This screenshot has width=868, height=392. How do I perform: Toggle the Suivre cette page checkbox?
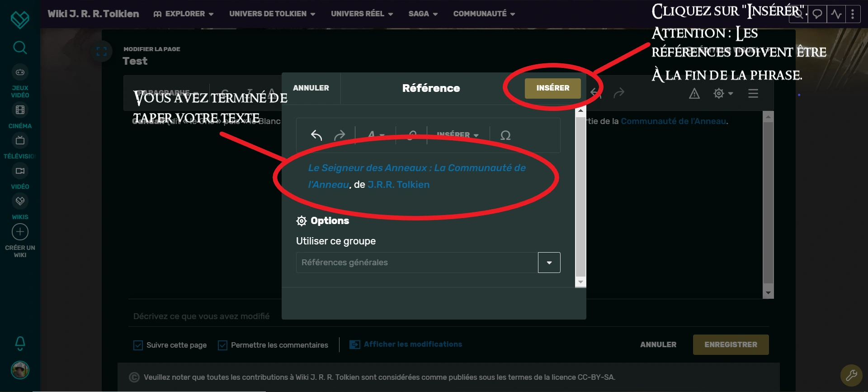pyautogui.click(x=138, y=345)
